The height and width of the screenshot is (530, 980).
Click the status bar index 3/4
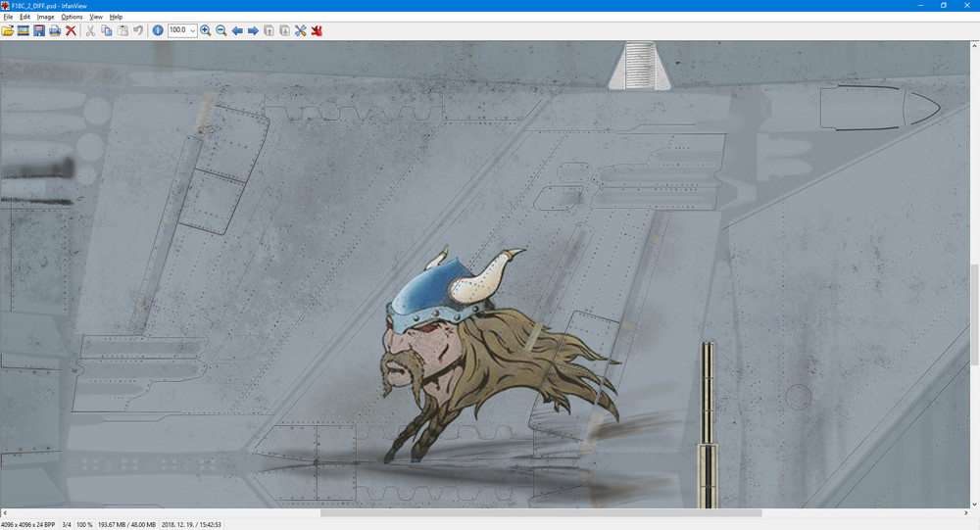(67, 525)
